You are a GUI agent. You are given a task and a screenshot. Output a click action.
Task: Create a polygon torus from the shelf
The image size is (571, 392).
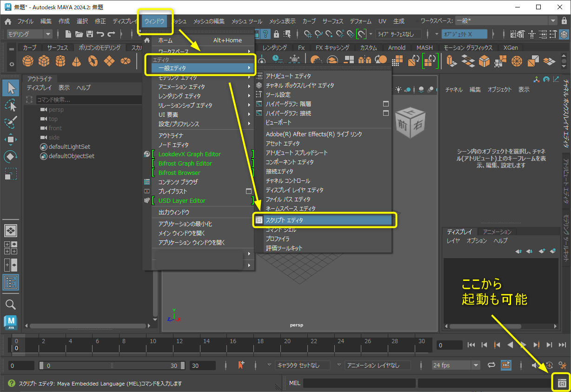(x=93, y=61)
